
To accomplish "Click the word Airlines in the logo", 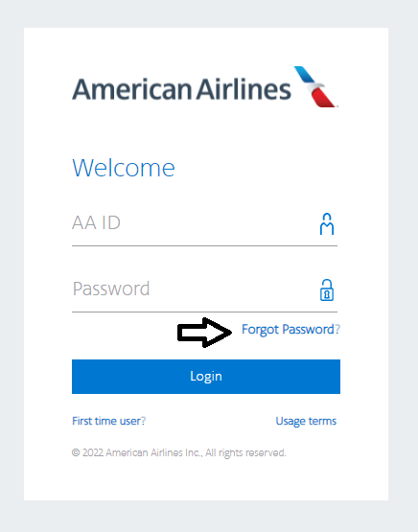I will coord(244,89).
